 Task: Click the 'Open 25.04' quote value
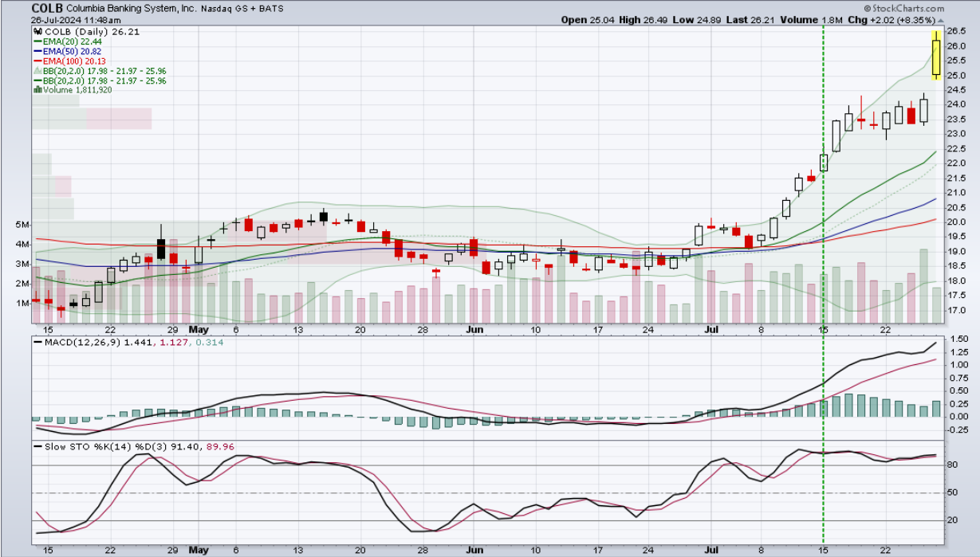click(588, 19)
